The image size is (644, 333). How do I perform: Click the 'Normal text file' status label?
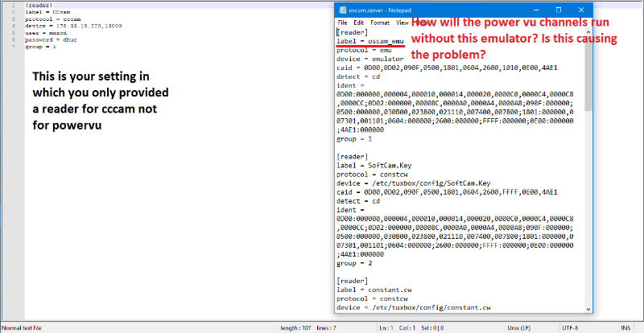[23, 327]
